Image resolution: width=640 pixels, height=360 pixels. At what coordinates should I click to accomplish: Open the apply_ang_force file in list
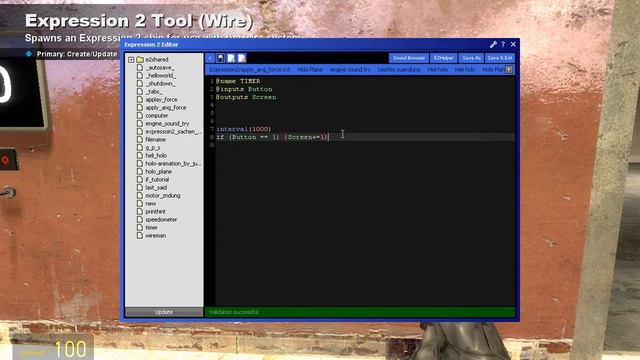(166, 108)
